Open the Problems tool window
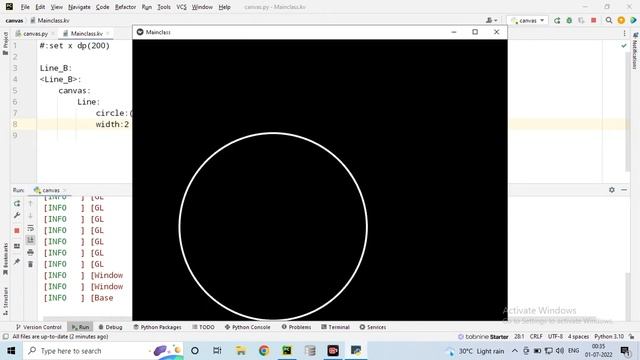 tap(296, 327)
